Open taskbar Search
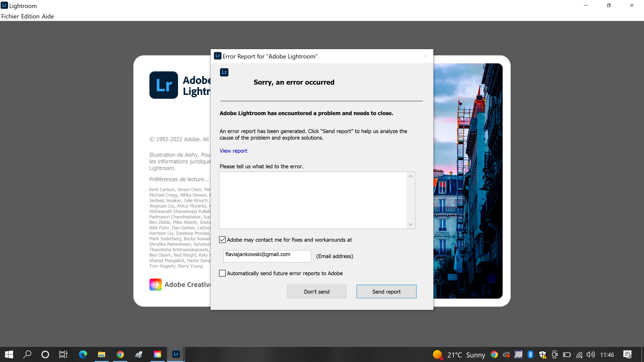The height and width of the screenshot is (362, 644). pyautogui.click(x=27, y=354)
